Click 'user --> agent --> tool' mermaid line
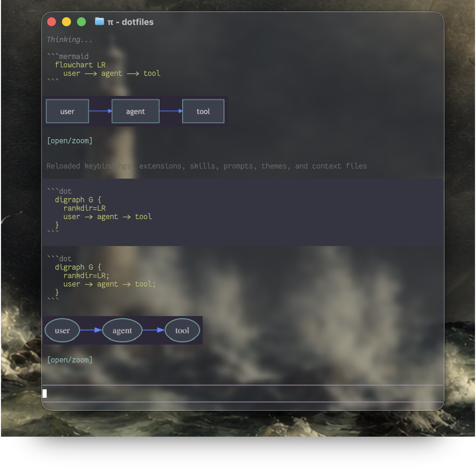Screen dimensions: 476x472 pos(112,73)
